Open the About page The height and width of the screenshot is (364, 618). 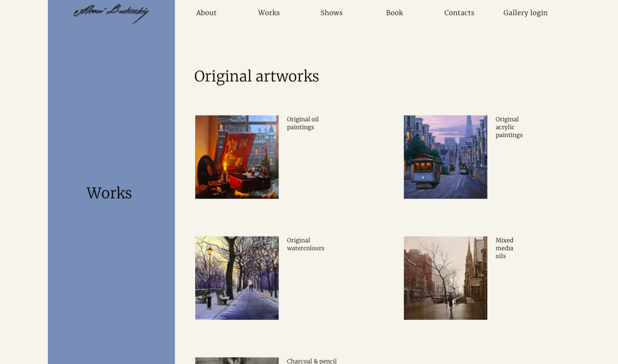206,13
